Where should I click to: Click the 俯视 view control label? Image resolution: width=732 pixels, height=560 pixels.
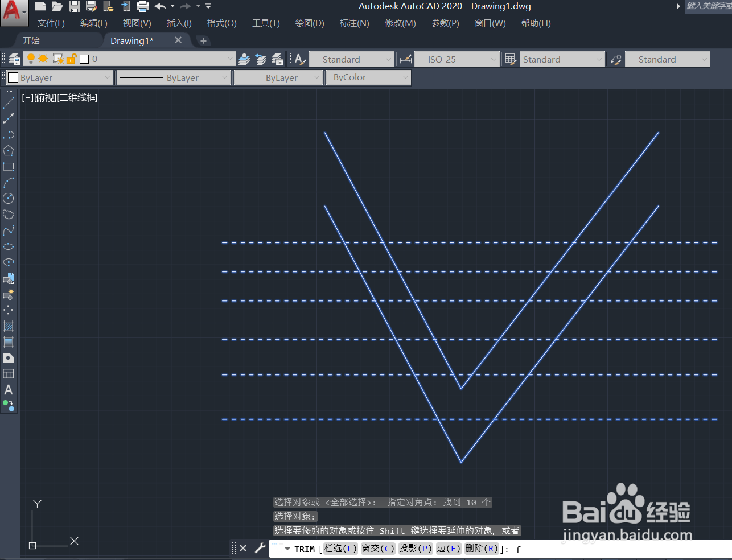(x=45, y=98)
